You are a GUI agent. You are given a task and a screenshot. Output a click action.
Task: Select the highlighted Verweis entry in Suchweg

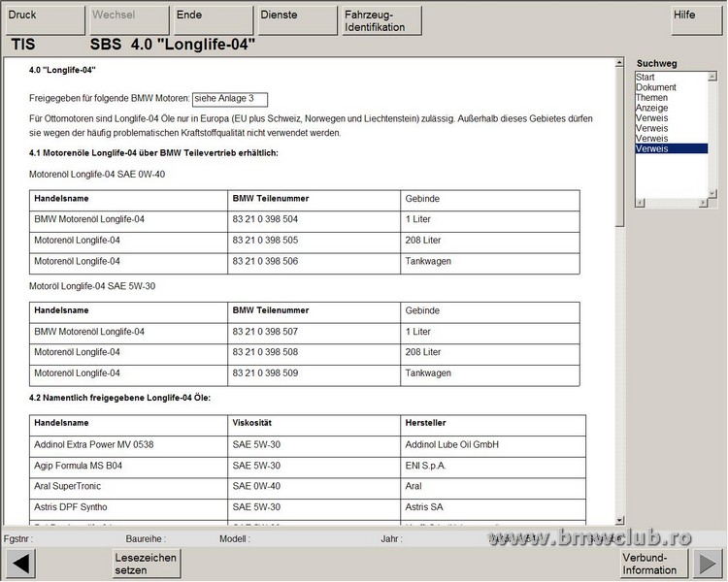point(672,148)
